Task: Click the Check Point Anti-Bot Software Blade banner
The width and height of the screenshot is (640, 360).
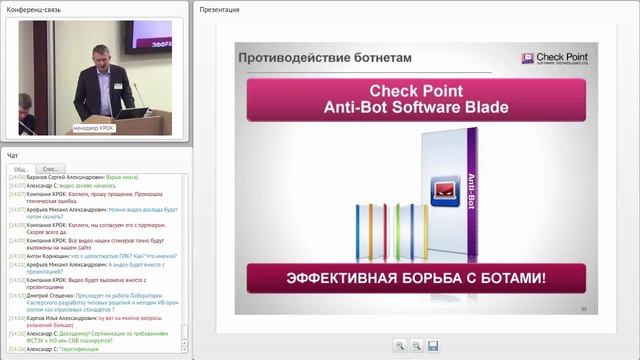Action: [416, 100]
